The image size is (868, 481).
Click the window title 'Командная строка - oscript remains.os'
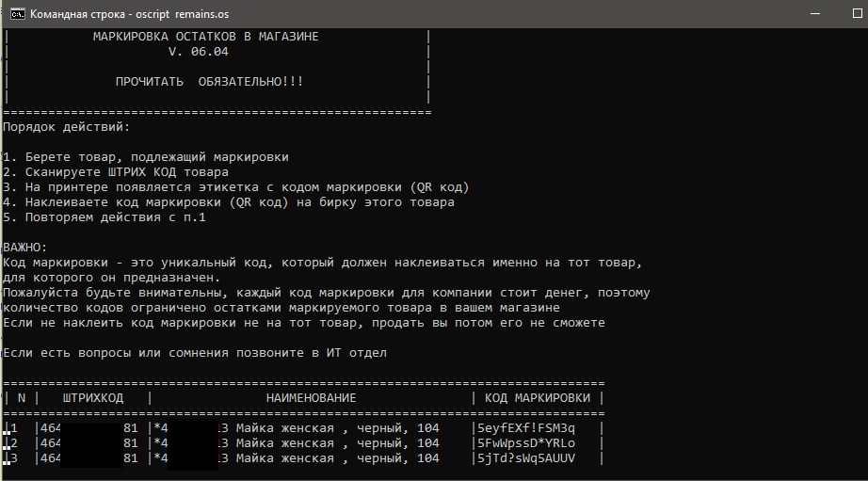[129, 14]
